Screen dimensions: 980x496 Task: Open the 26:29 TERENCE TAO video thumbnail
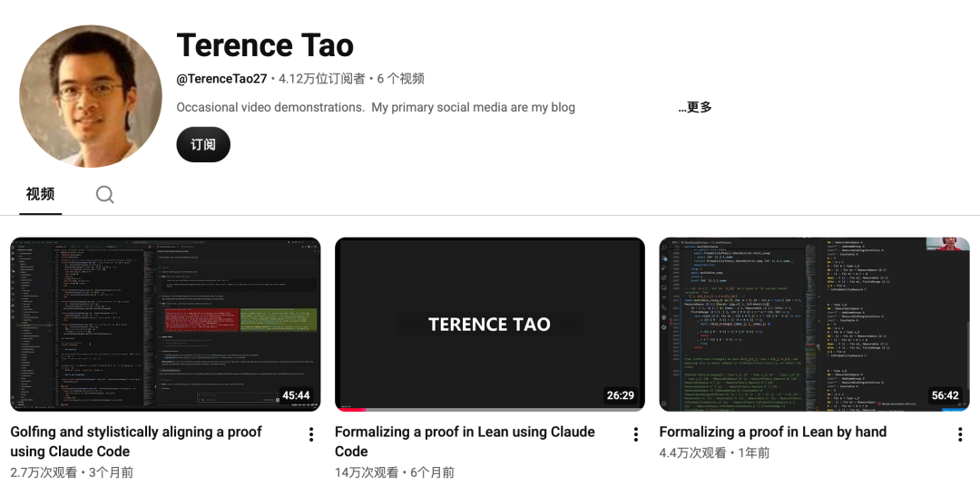[489, 325]
